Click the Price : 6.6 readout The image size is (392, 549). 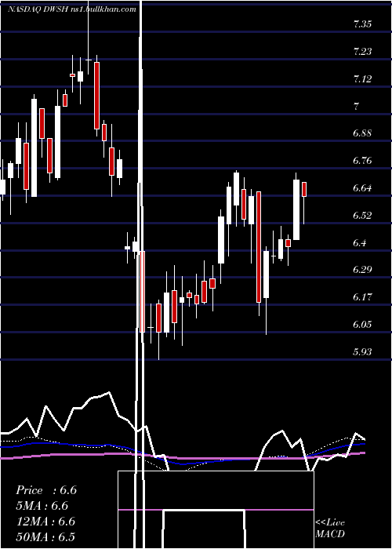[46, 490]
